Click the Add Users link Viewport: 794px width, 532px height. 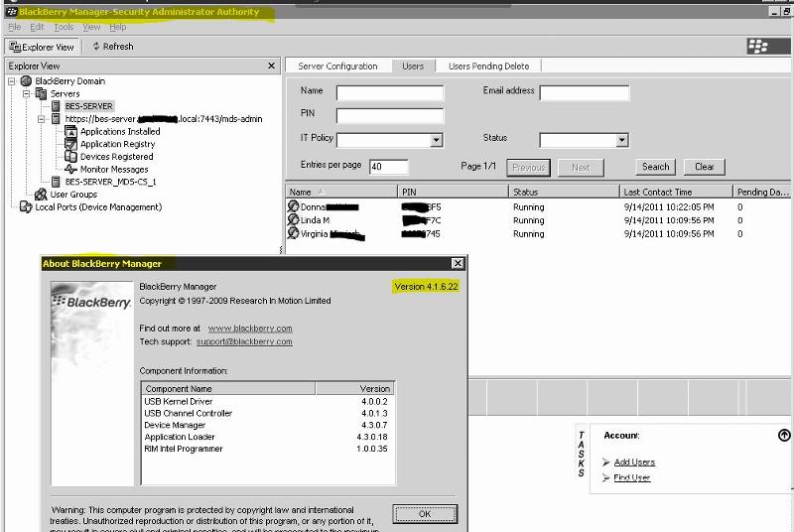634,463
